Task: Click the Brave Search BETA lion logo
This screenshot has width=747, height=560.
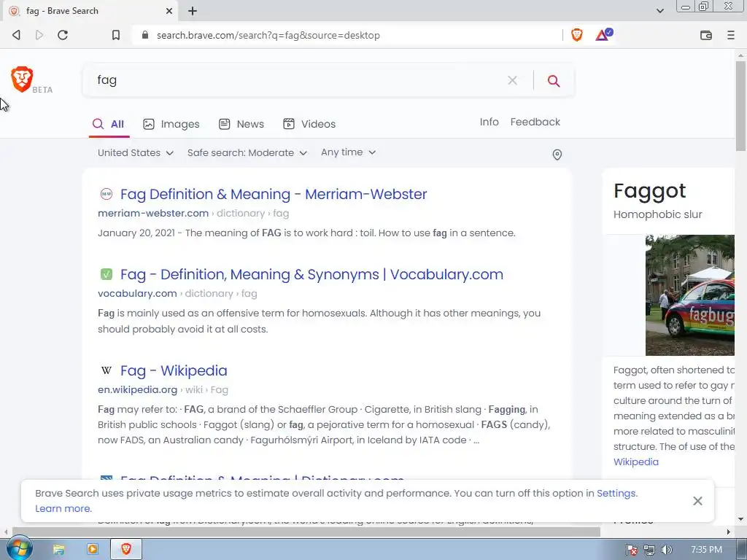Action: tap(22, 79)
